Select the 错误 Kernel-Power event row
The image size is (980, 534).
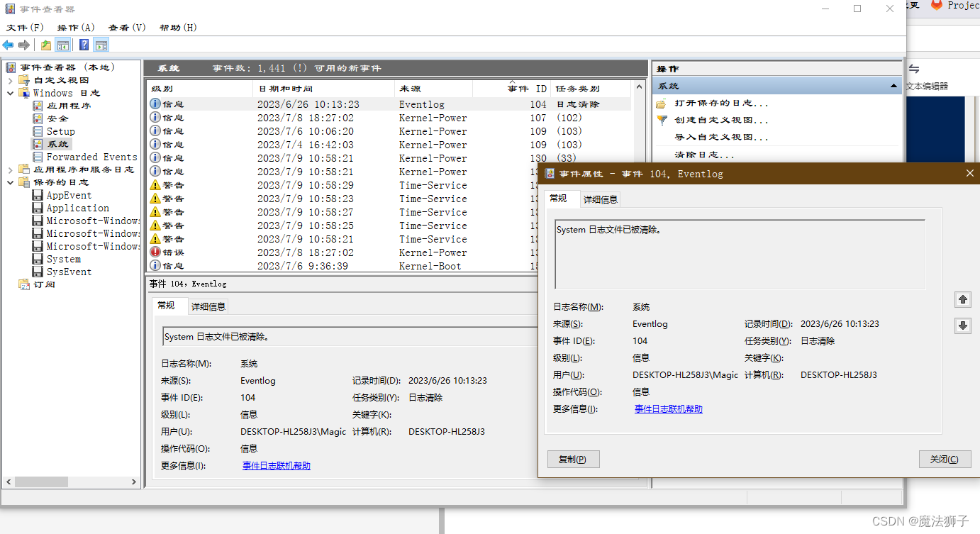coord(343,252)
